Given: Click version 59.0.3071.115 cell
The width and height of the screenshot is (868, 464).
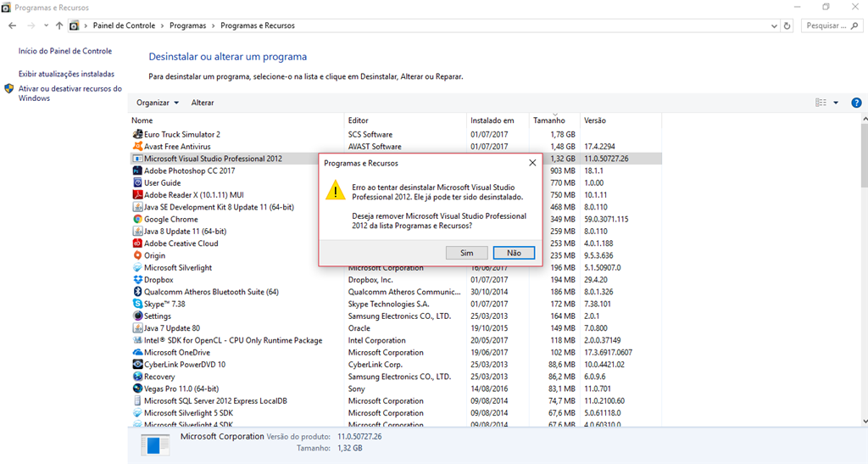Looking at the screenshot, I should [x=607, y=219].
